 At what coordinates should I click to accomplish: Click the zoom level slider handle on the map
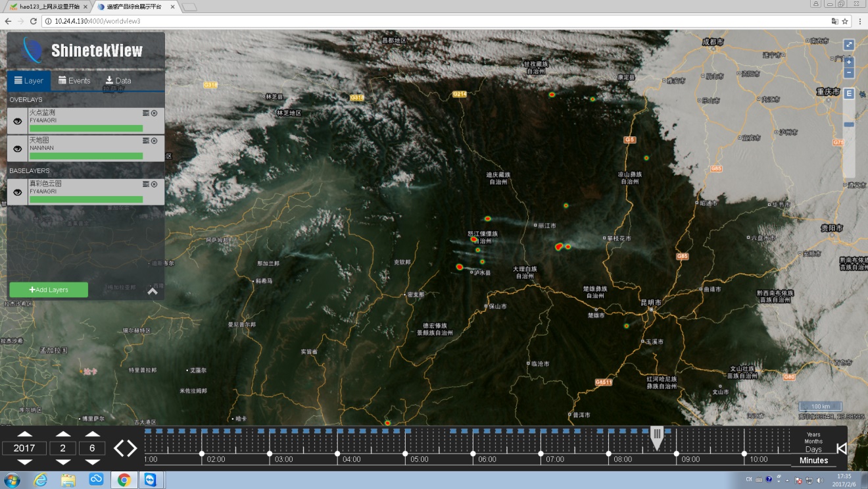coord(849,124)
